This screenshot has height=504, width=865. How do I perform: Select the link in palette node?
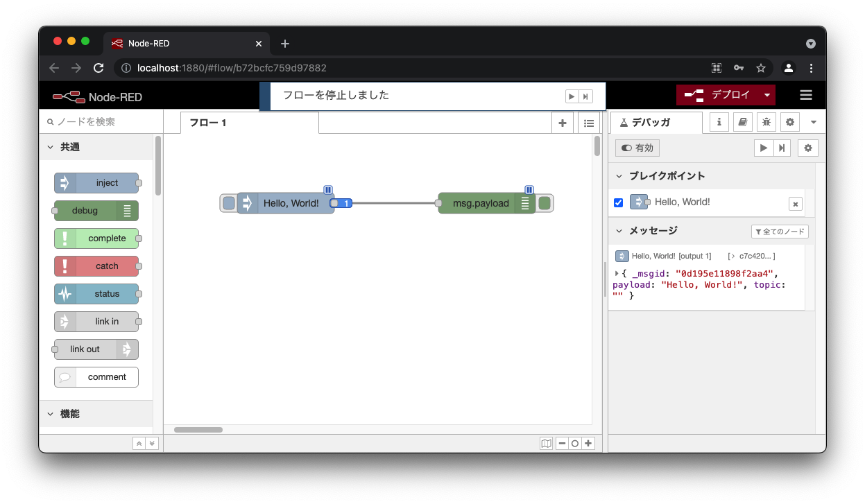(x=96, y=322)
